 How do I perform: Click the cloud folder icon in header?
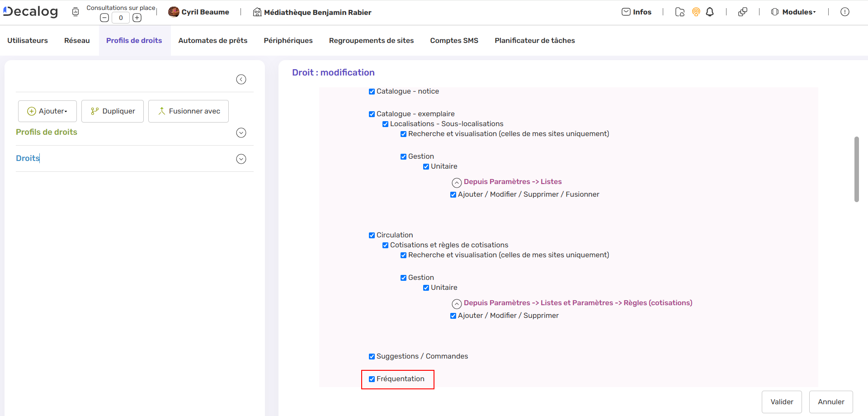coord(679,12)
